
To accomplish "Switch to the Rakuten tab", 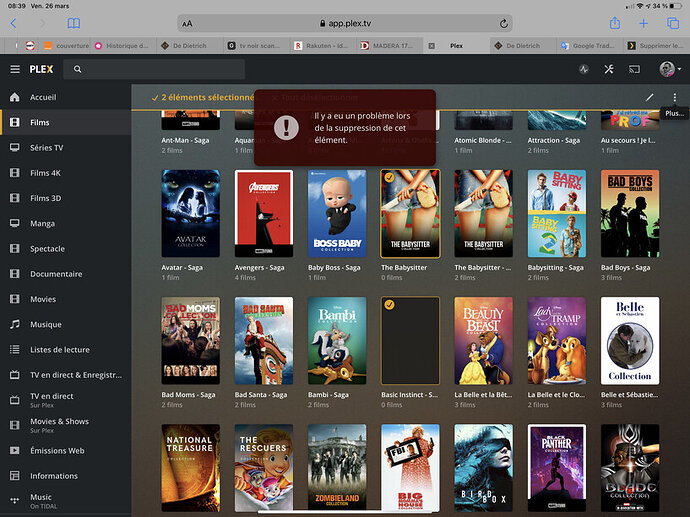I will coord(321,46).
